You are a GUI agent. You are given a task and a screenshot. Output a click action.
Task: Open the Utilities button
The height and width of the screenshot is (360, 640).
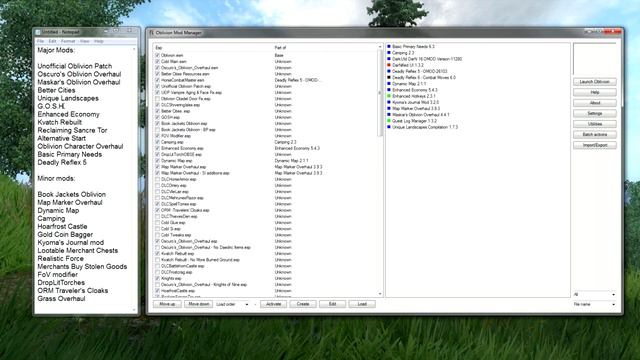coord(594,124)
